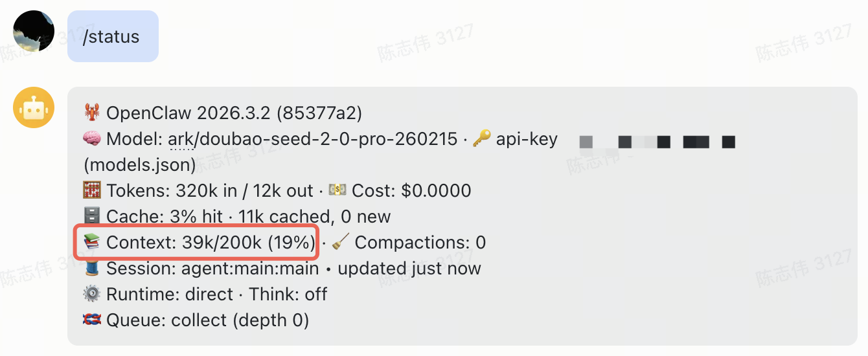Click the yellow robot bot avatar

pyautogui.click(x=34, y=107)
